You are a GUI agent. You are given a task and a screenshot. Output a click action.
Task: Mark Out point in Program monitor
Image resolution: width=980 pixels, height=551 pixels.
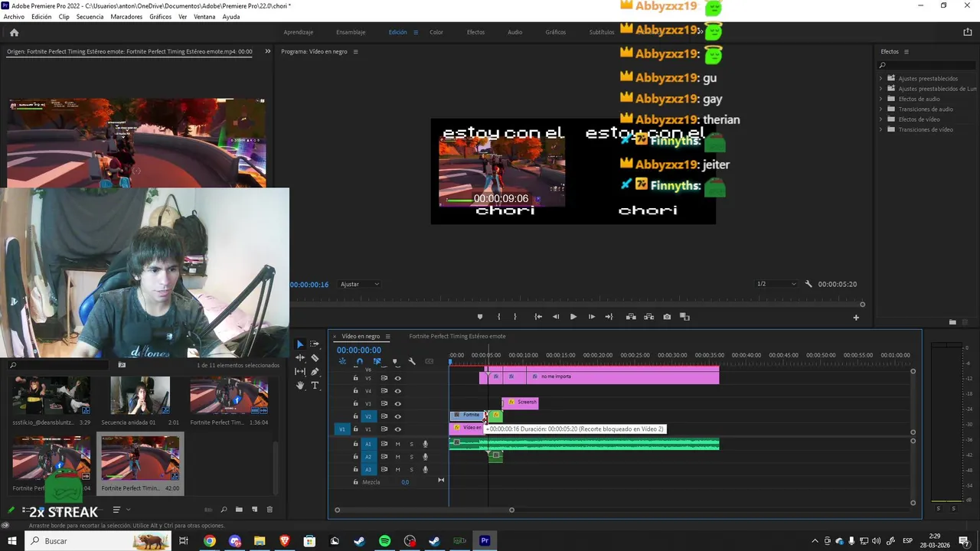pos(514,317)
